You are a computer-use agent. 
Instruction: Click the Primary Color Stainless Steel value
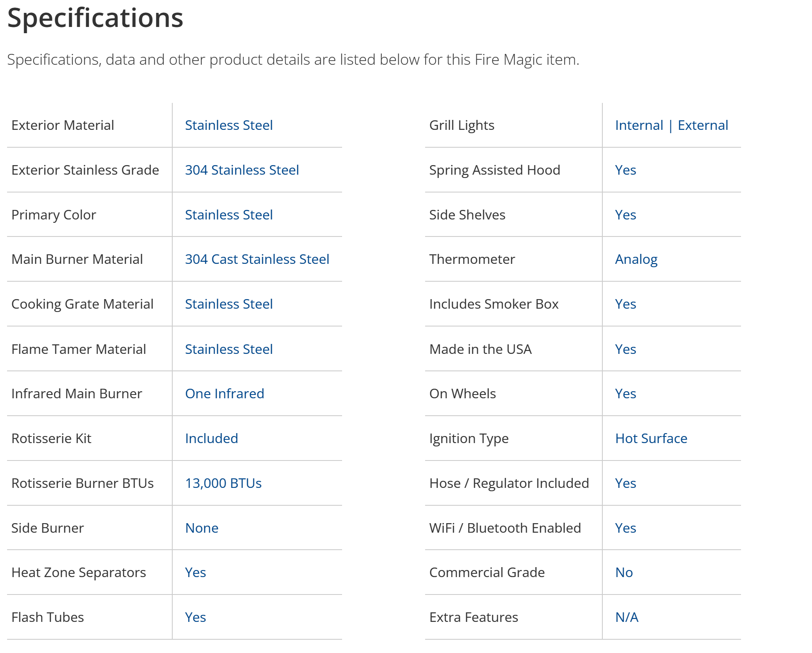(229, 215)
